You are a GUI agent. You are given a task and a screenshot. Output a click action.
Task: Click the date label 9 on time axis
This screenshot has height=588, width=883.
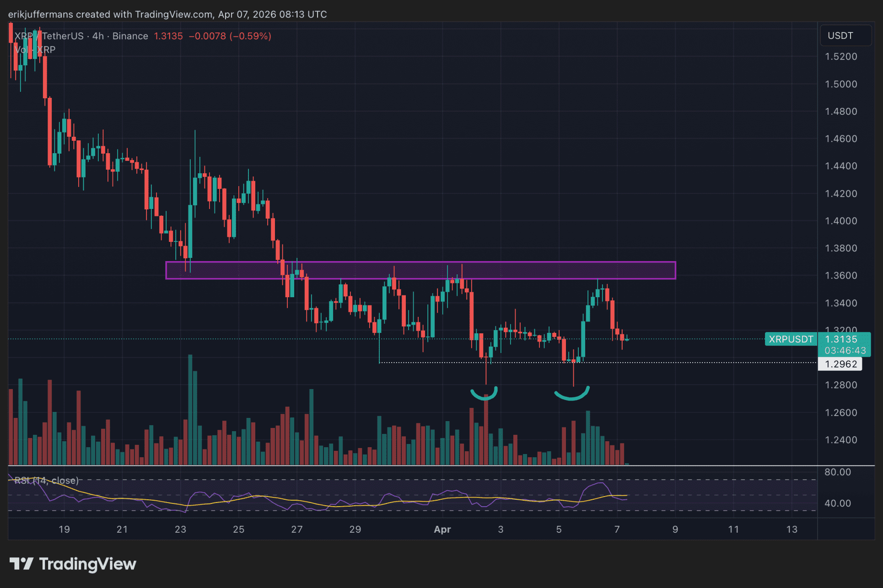(x=675, y=529)
